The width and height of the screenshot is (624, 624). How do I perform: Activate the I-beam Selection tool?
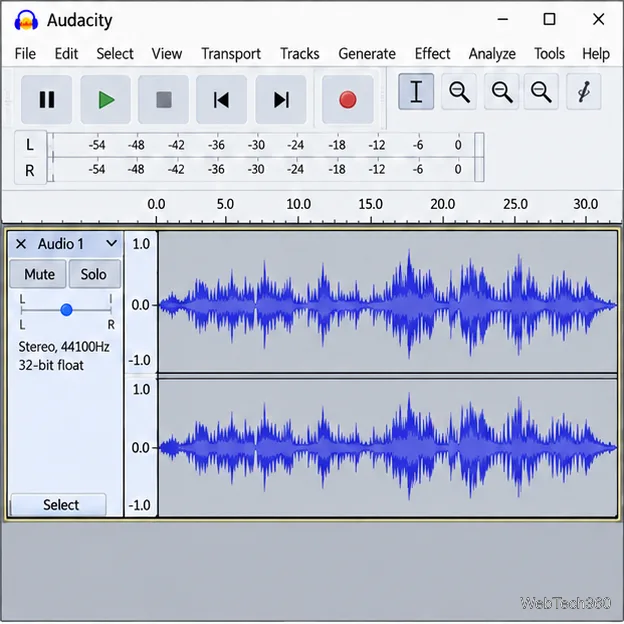coord(416,92)
